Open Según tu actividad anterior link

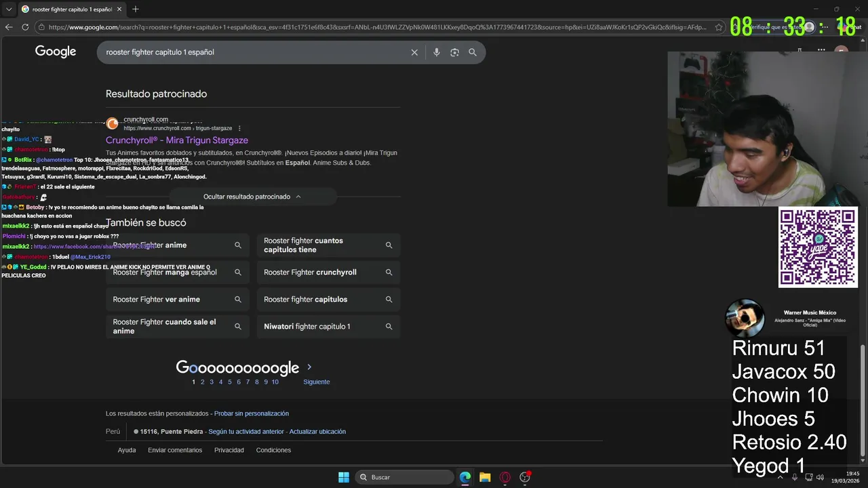(x=246, y=432)
